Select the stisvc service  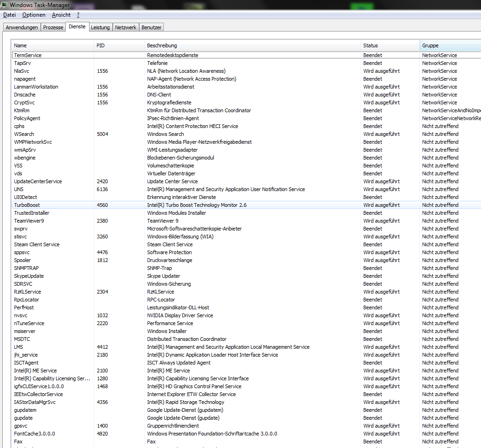pyautogui.click(x=246, y=237)
